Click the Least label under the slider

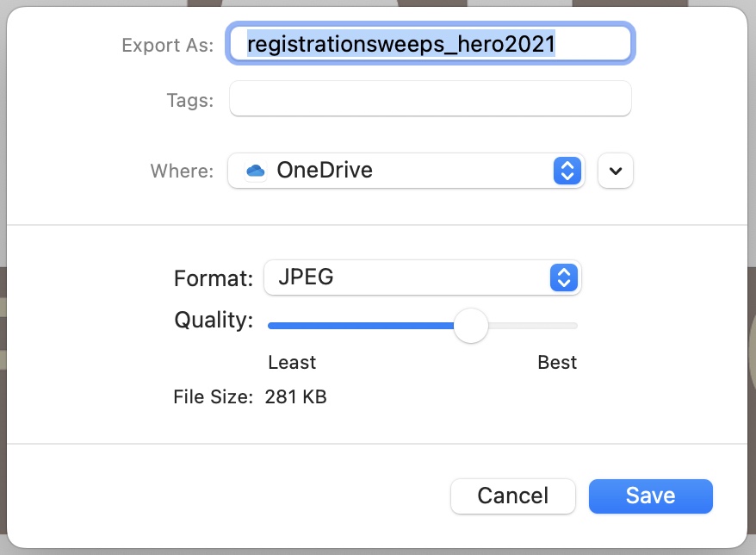[x=292, y=362]
